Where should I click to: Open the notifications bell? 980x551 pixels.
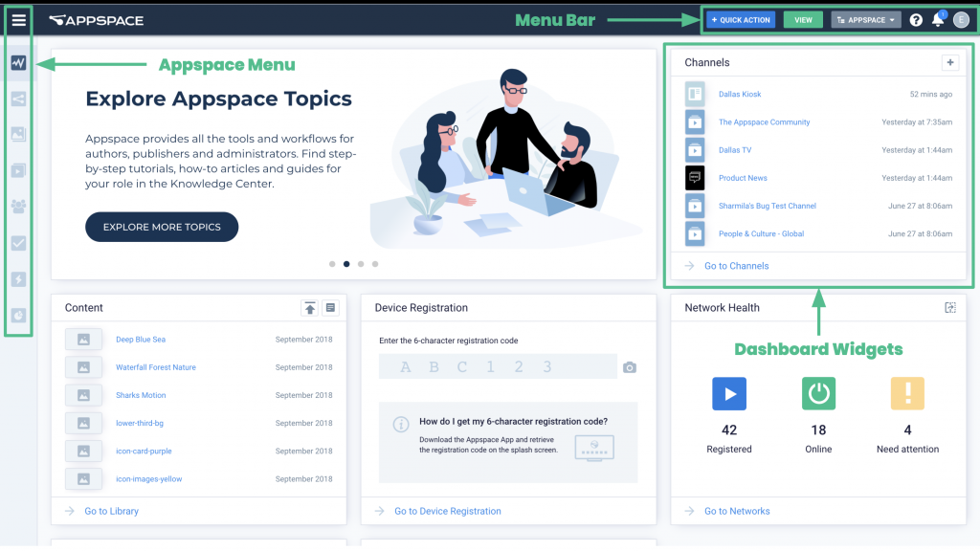coord(938,20)
